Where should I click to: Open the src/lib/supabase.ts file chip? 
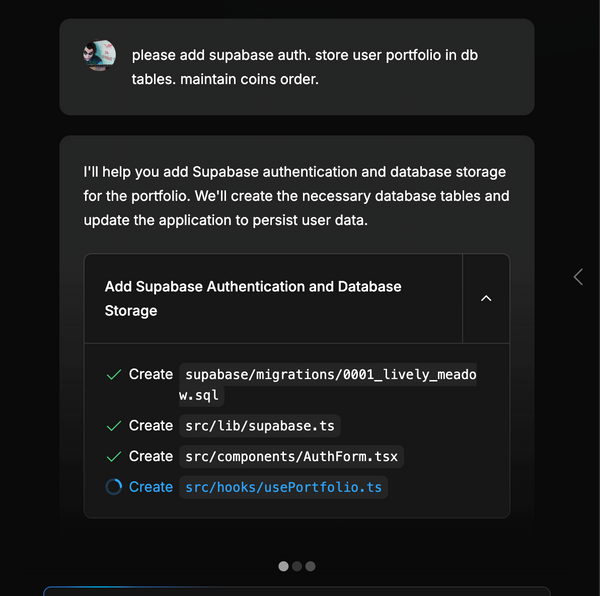pyautogui.click(x=260, y=426)
